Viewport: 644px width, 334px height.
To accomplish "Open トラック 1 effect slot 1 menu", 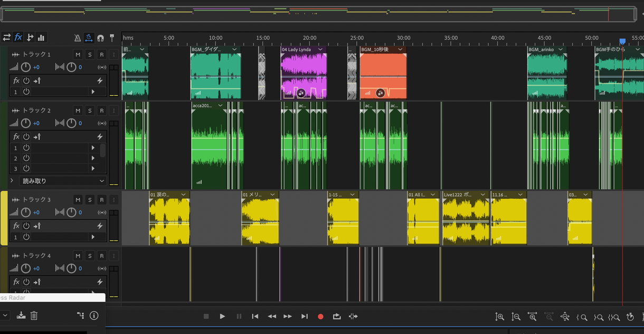I will pos(93,91).
